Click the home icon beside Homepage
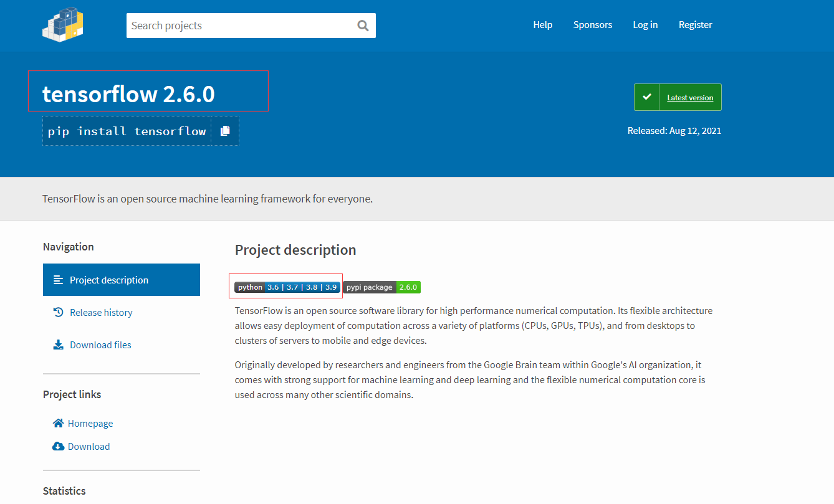This screenshot has height=504, width=834. (59, 423)
